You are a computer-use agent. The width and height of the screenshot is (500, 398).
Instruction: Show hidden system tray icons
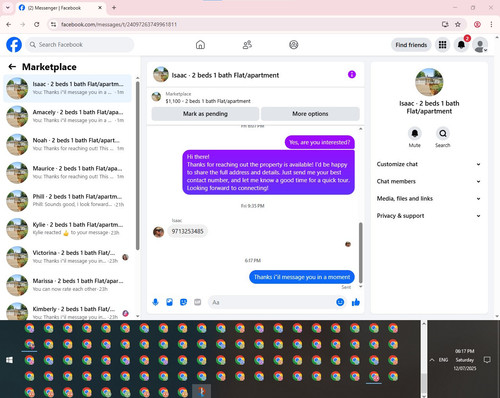432,360
